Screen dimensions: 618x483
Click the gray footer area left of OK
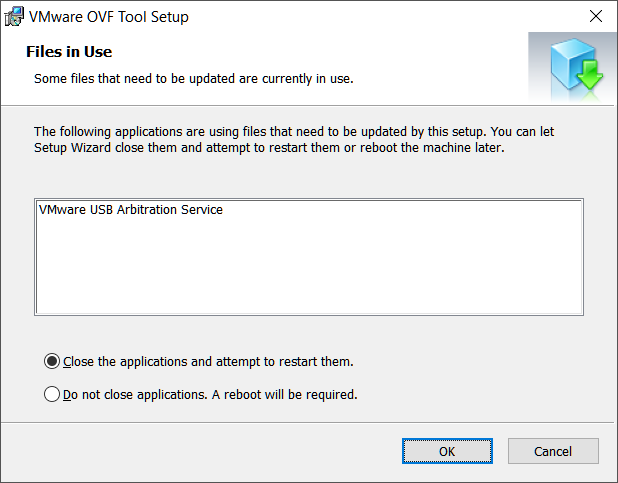click(200, 451)
